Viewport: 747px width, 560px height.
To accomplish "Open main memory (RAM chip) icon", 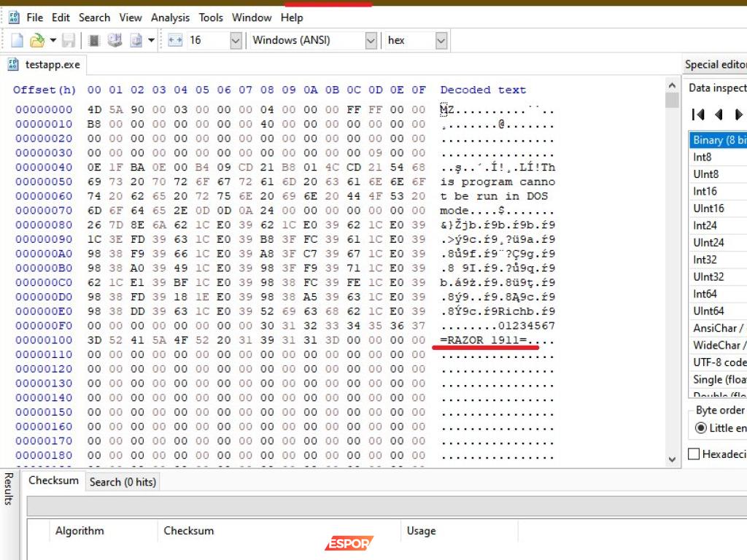I will [94, 40].
